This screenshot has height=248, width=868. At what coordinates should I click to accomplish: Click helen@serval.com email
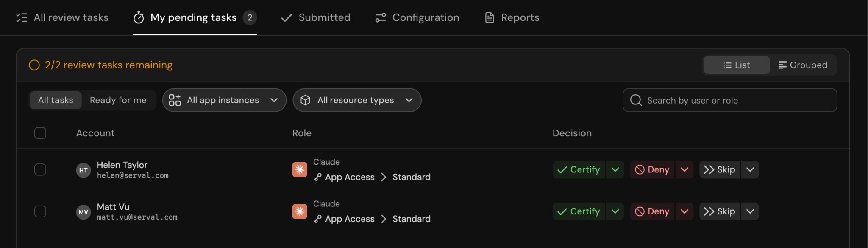click(x=133, y=175)
